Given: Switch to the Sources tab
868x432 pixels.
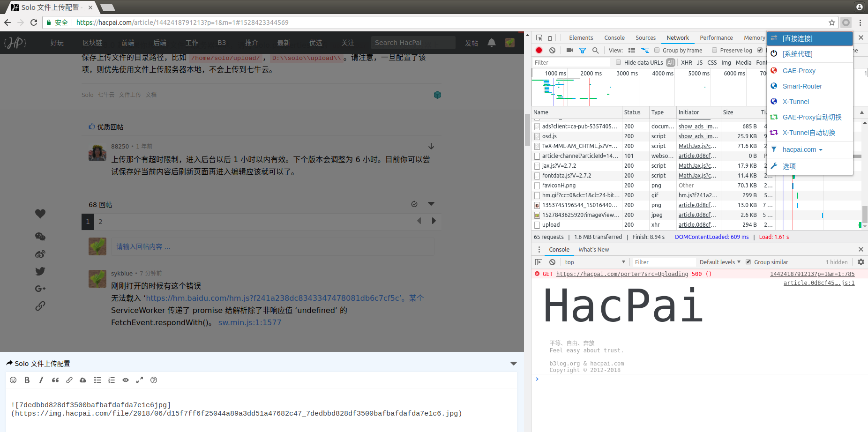Looking at the screenshot, I should click(x=645, y=38).
